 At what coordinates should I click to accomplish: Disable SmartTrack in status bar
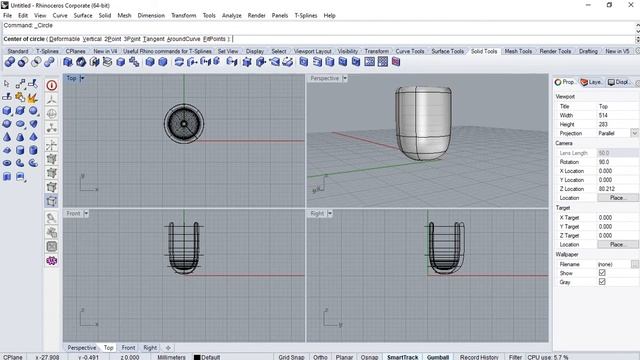[x=402, y=357]
